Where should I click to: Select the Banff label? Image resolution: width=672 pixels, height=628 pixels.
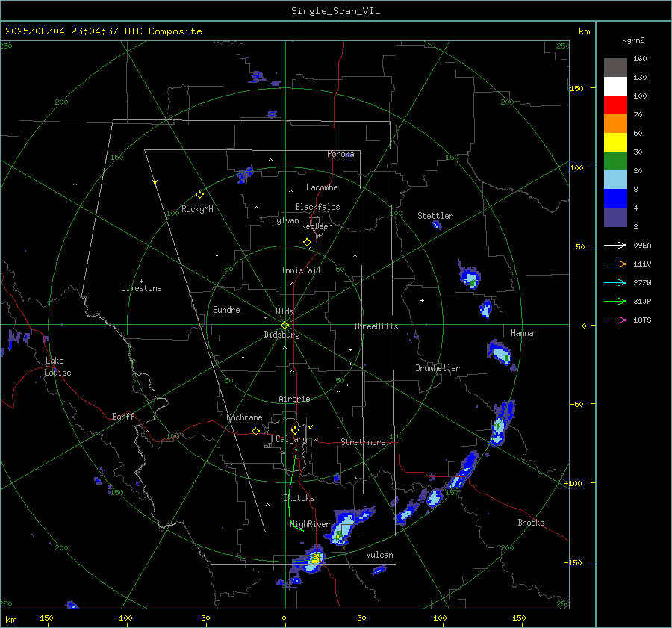123,416
